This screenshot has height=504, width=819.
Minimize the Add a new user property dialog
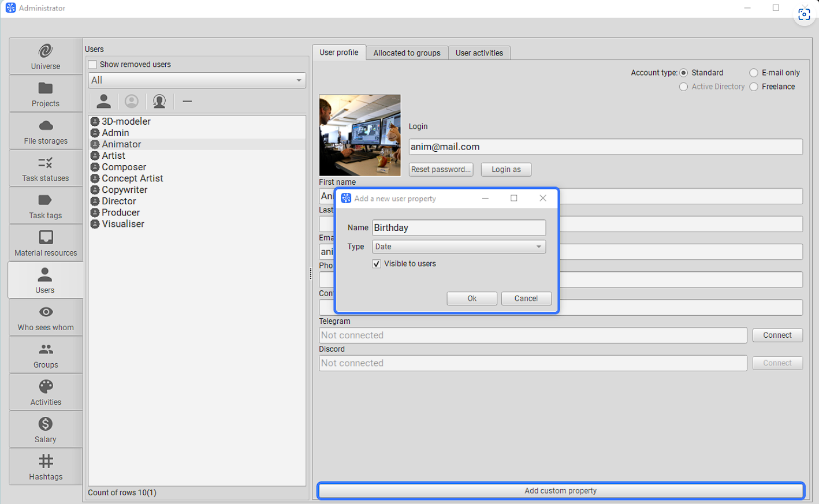485,198
